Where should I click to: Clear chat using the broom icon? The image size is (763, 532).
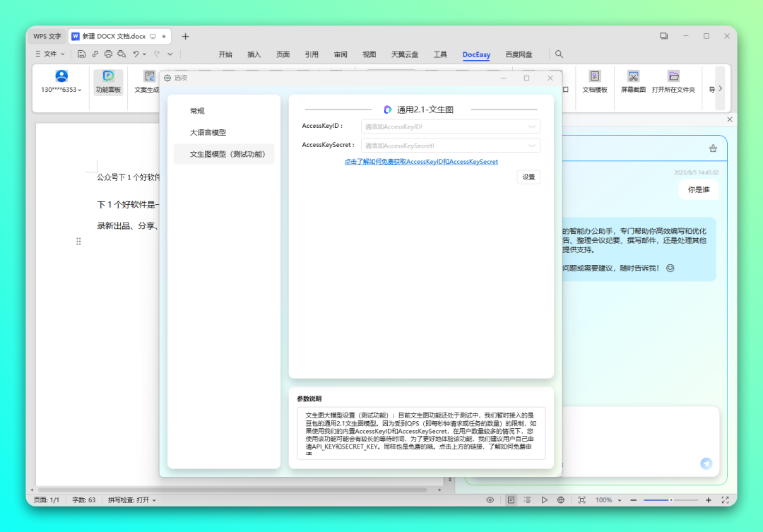[x=712, y=148]
